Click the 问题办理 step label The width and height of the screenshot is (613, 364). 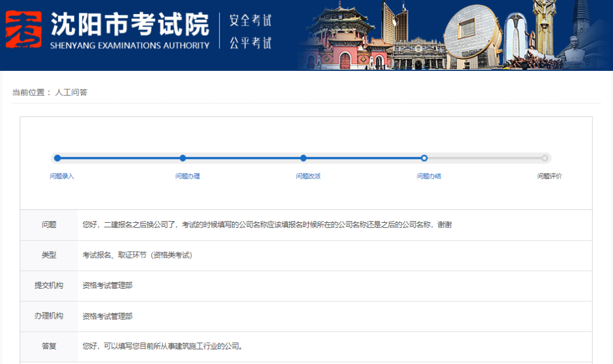[188, 176]
